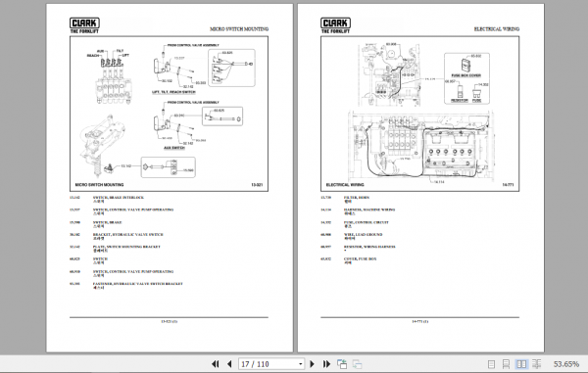Screen dimensions: 588x373
Task: Jump to the last page
Action: tap(326, 364)
